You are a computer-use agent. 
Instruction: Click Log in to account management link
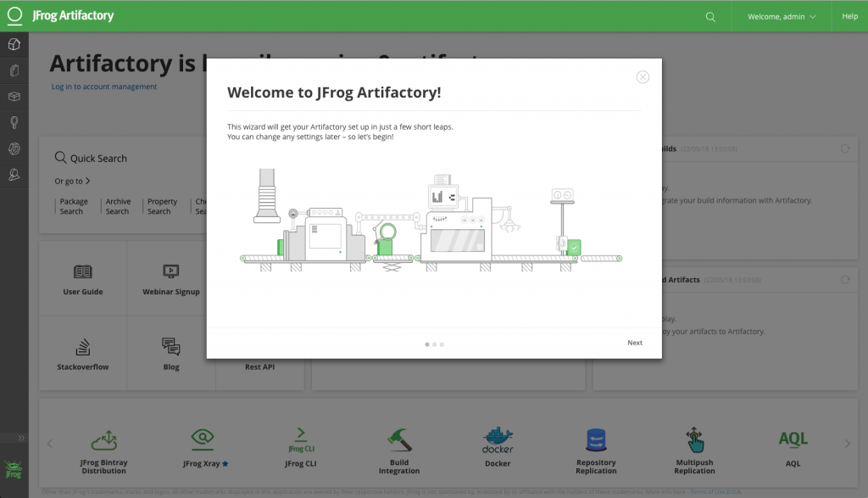click(x=104, y=87)
